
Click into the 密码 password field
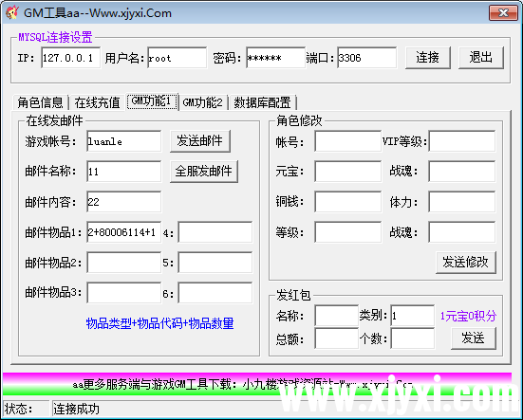click(275, 58)
